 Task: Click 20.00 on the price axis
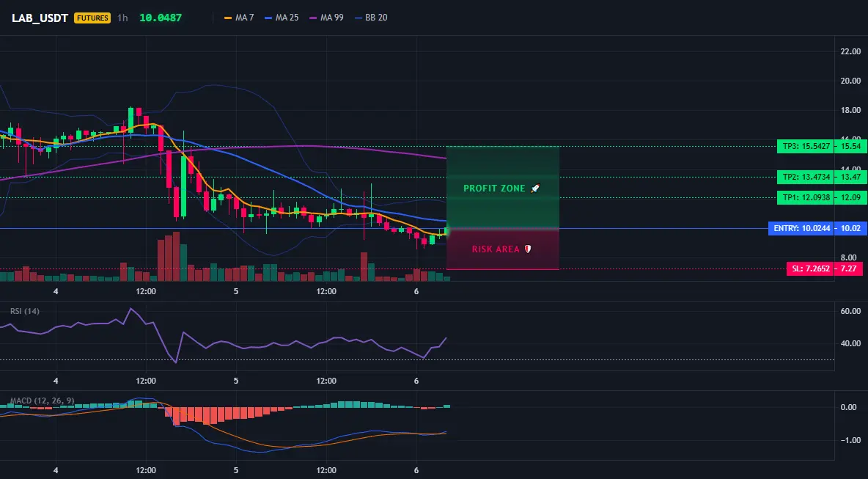tap(850, 81)
